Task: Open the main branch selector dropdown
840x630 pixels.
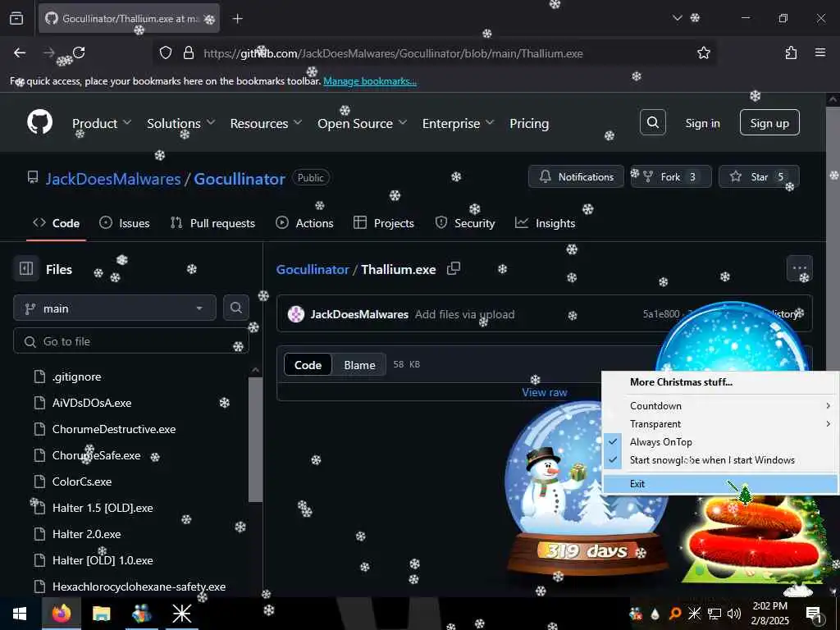Action: 115,308
